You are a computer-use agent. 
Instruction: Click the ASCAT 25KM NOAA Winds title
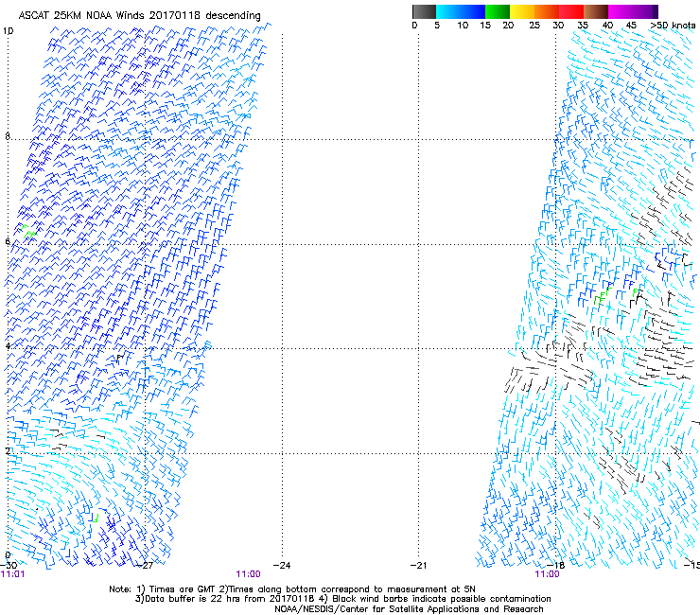[139, 16]
